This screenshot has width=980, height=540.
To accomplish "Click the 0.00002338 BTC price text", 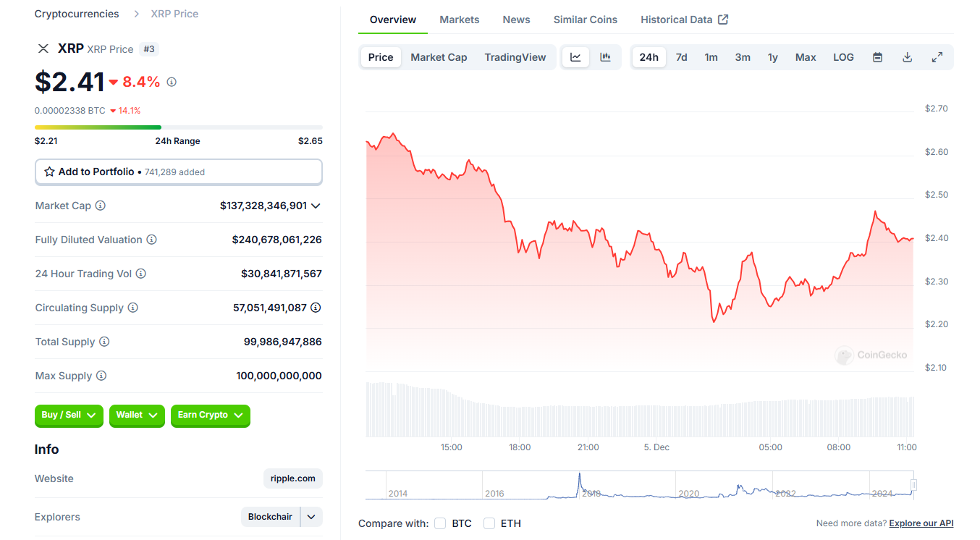I will (70, 111).
